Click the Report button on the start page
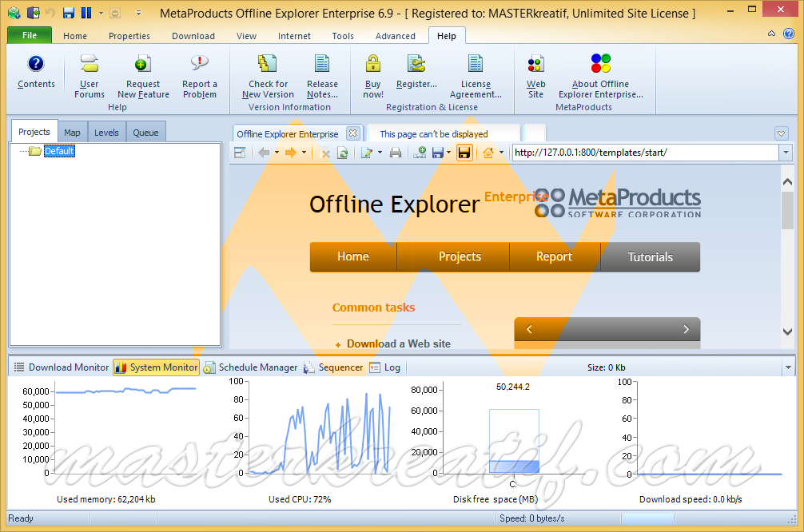804x532 pixels. click(555, 256)
